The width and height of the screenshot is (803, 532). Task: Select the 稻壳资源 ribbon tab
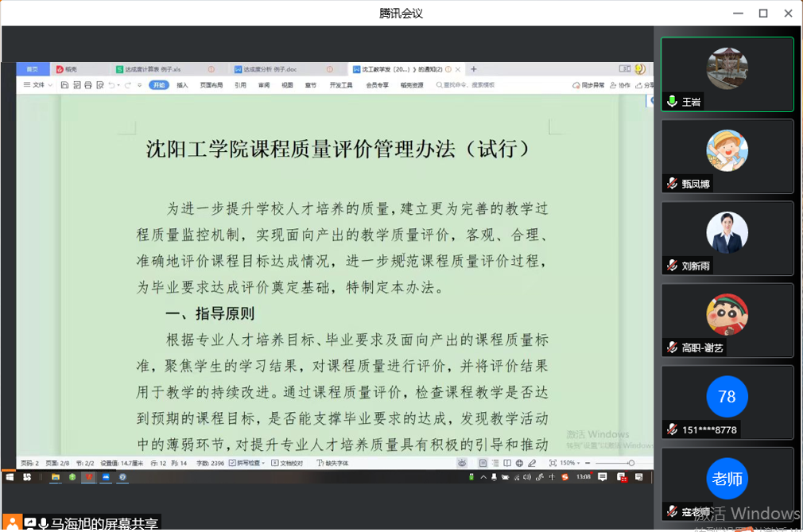[x=412, y=85]
